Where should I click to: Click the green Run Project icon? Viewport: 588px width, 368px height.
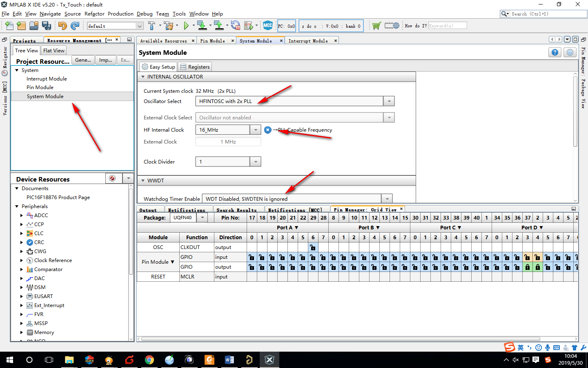click(186, 26)
